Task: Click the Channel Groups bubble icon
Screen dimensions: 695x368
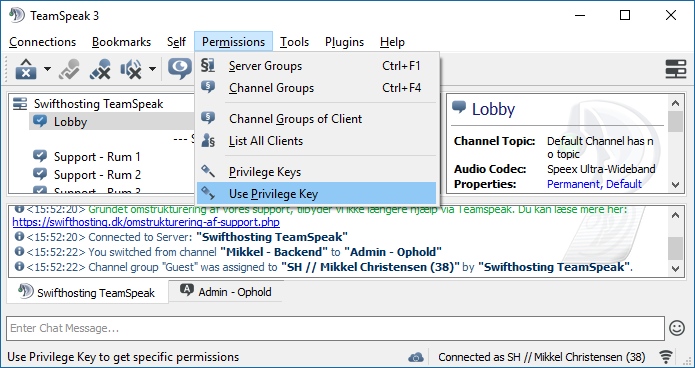Action: [x=208, y=87]
